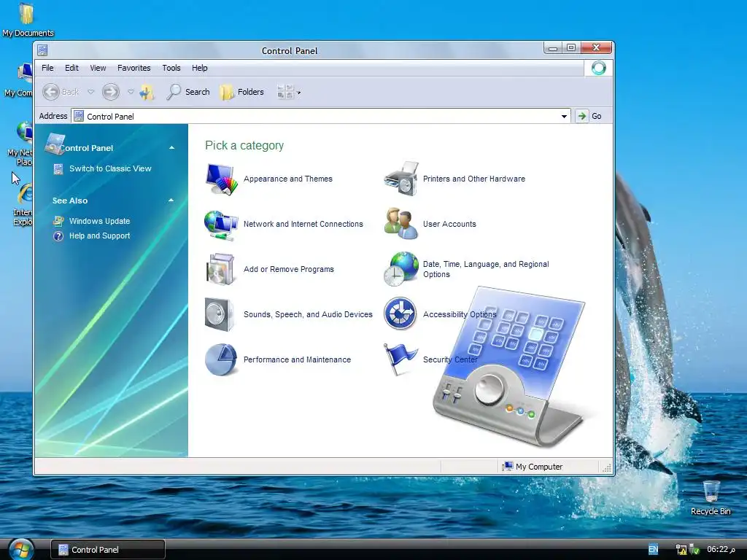
Task: Click the Go button beside address bar
Action: (x=589, y=116)
